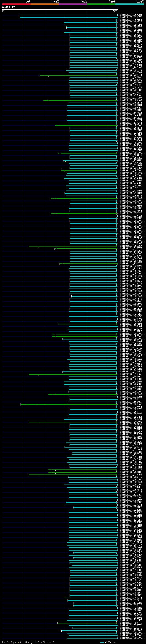146x644 pixels.
Task: Click label UniRef100_B5EN68
Action: [131, 271]
